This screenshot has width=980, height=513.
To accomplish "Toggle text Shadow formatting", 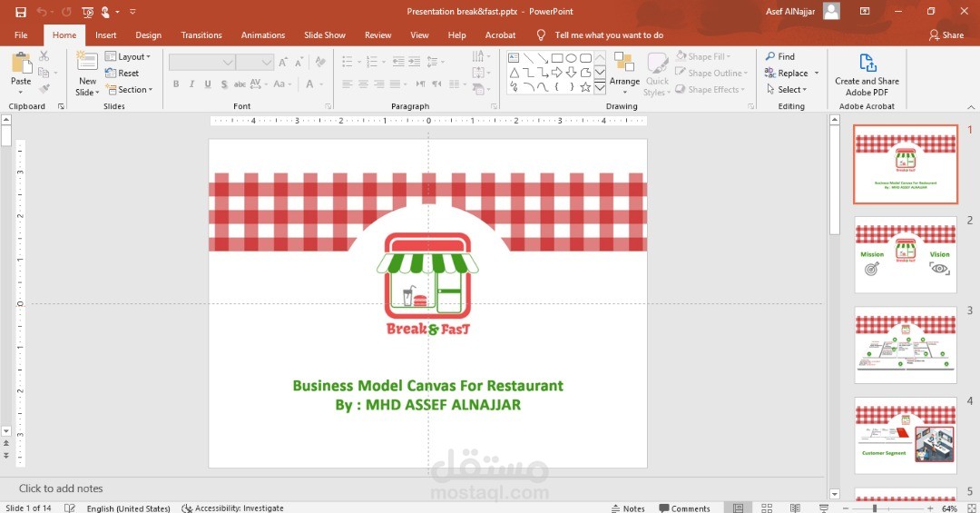I will (224, 84).
